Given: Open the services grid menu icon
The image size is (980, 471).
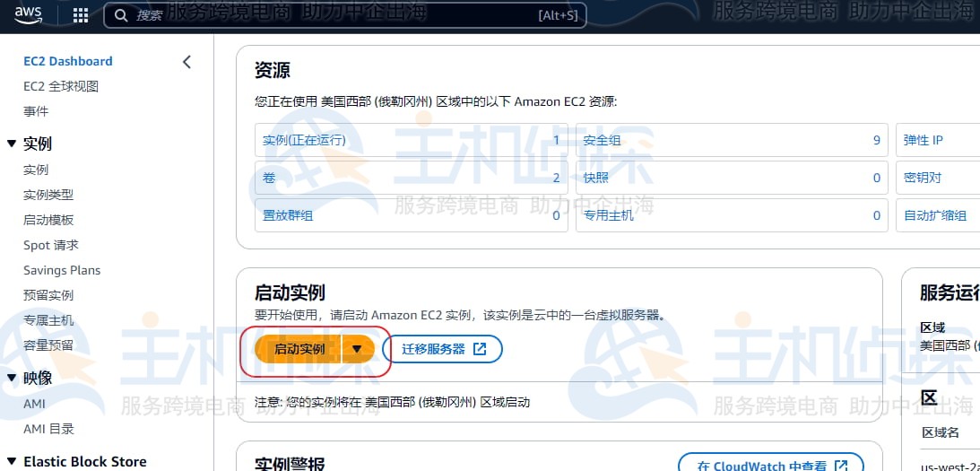Looking at the screenshot, I should click(x=81, y=15).
